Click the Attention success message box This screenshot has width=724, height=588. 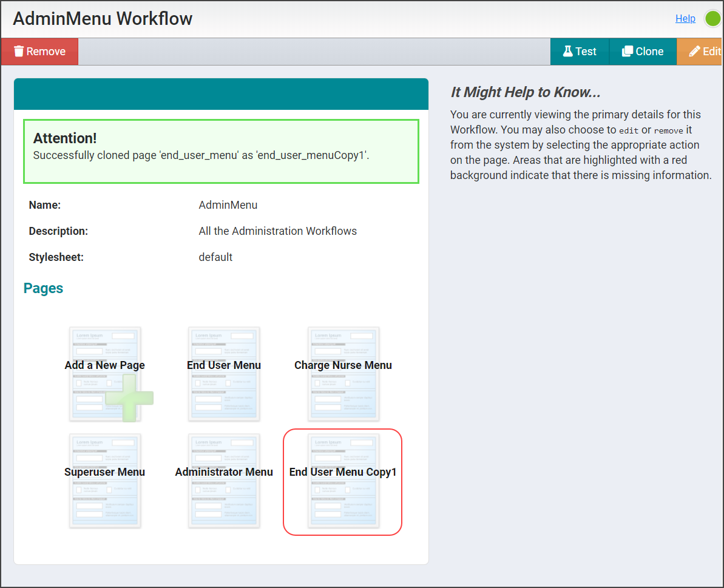[221, 151]
